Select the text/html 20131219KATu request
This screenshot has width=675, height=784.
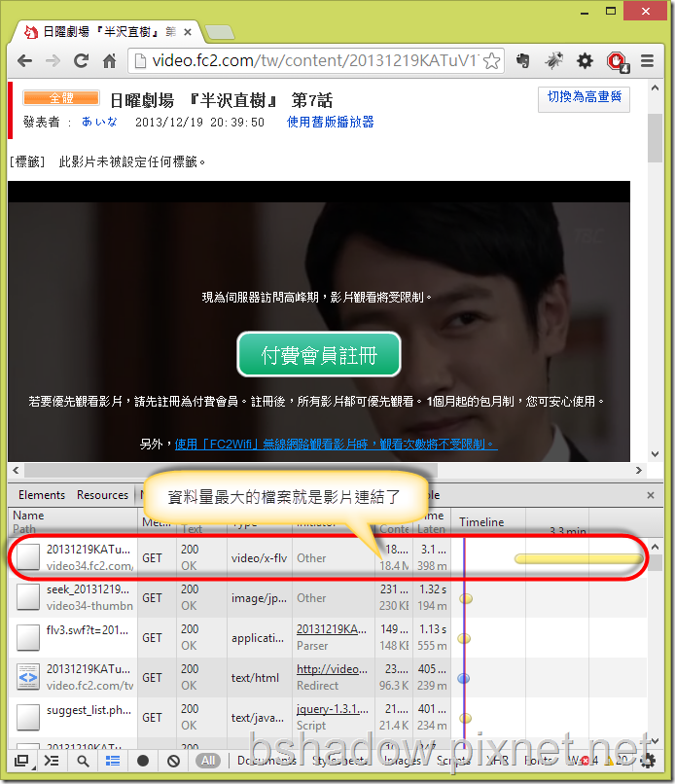point(327,678)
